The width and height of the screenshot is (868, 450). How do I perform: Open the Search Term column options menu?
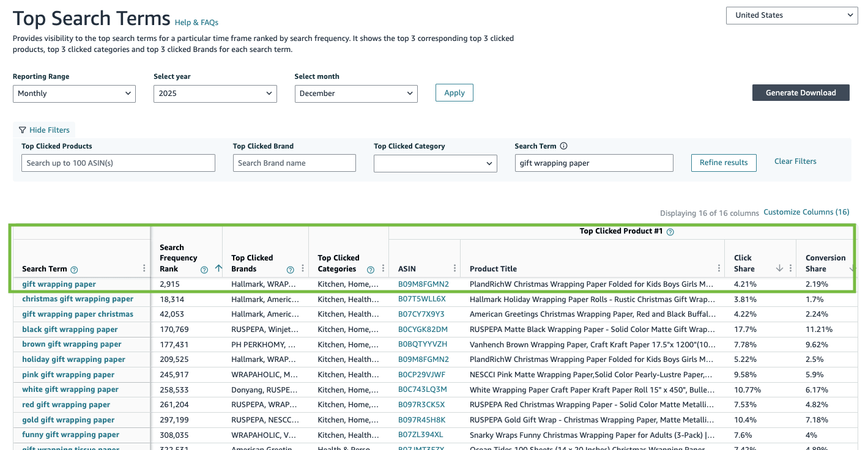(144, 268)
